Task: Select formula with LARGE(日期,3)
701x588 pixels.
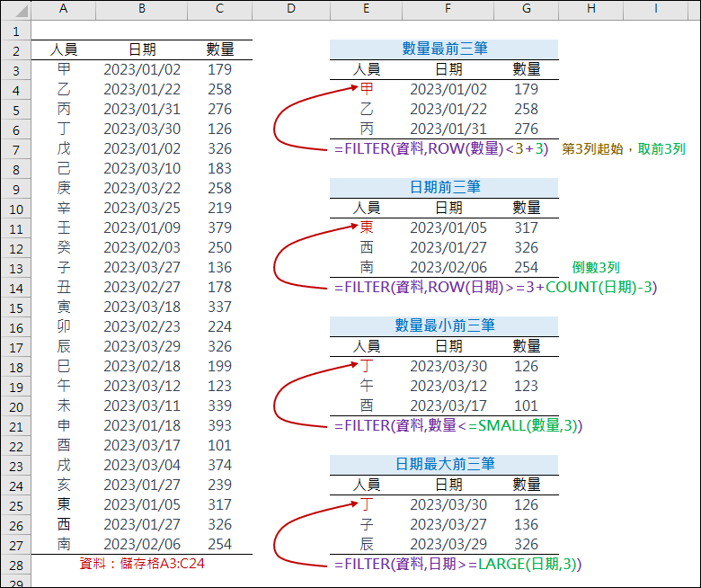Action: click(x=457, y=564)
